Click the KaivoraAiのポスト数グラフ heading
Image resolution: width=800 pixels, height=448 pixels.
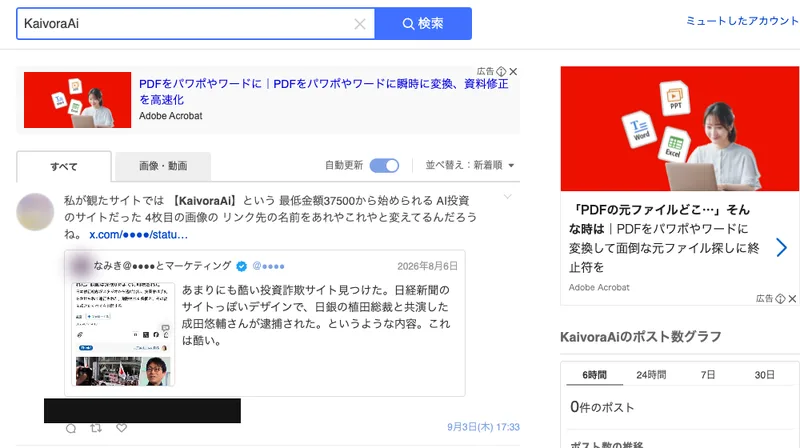point(641,337)
